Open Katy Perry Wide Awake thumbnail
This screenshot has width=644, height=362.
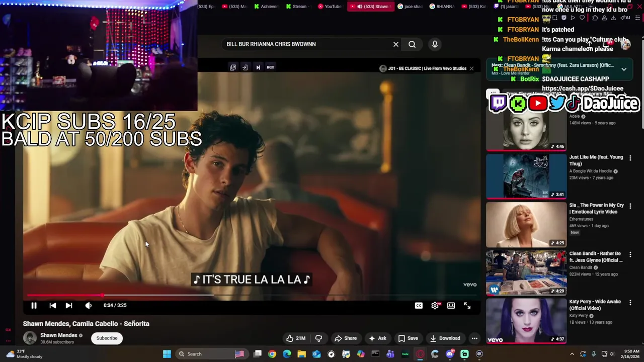(526, 321)
